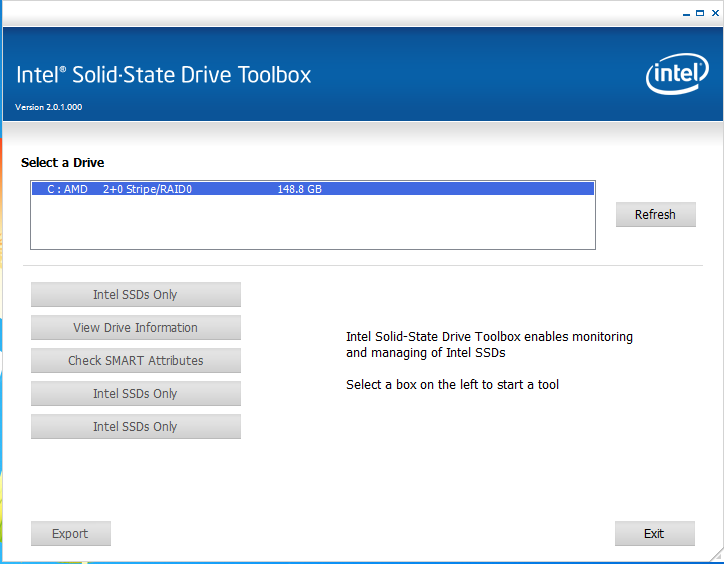Select the C: AMD RAID0 drive row
This screenshot has height=564, width=724.
click(313, 189)
